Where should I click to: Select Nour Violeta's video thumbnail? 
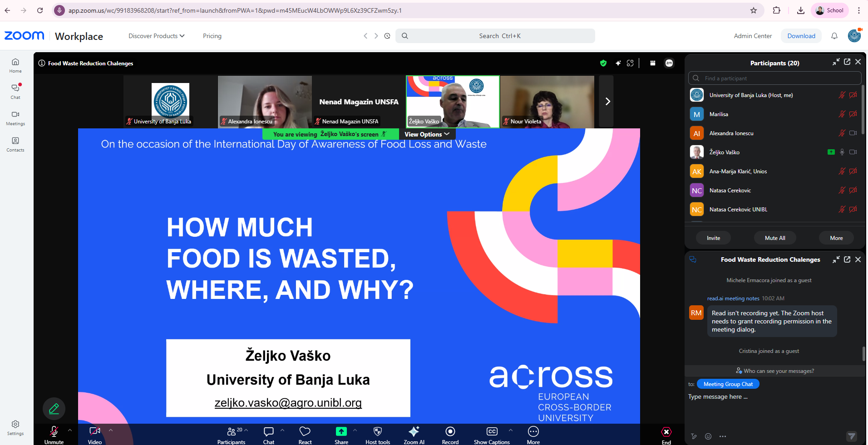tap(547, 102)
